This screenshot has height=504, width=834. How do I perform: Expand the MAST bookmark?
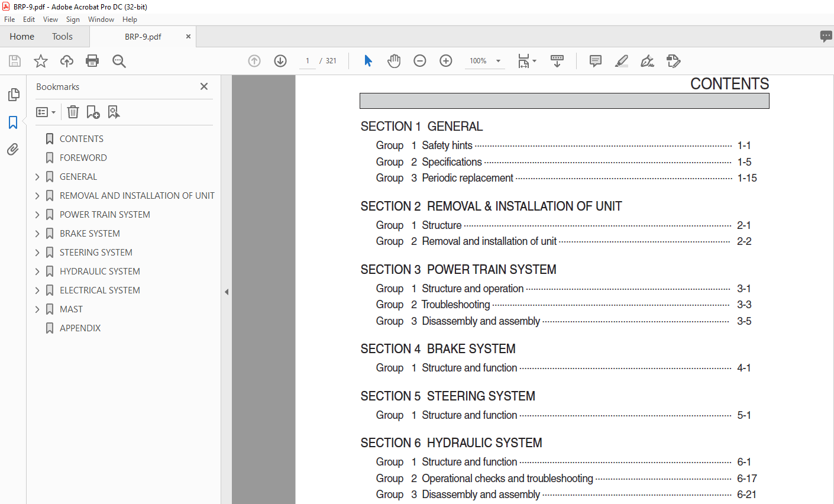pyautogui.click(x=37, y=309)
